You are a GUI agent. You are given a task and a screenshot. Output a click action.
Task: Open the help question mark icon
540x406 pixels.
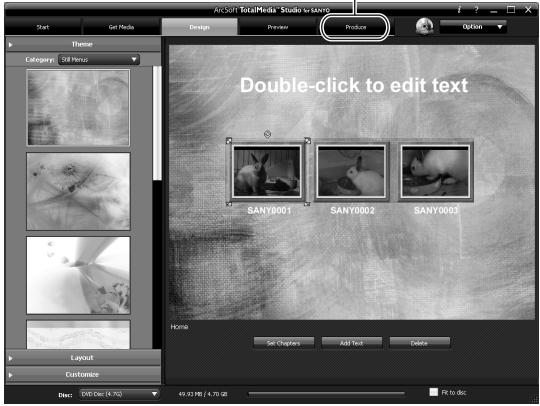tap(476, 10)
